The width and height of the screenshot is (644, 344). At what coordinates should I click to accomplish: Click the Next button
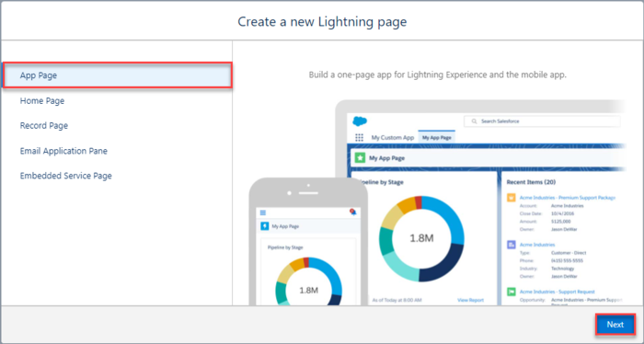coord(615,325)
